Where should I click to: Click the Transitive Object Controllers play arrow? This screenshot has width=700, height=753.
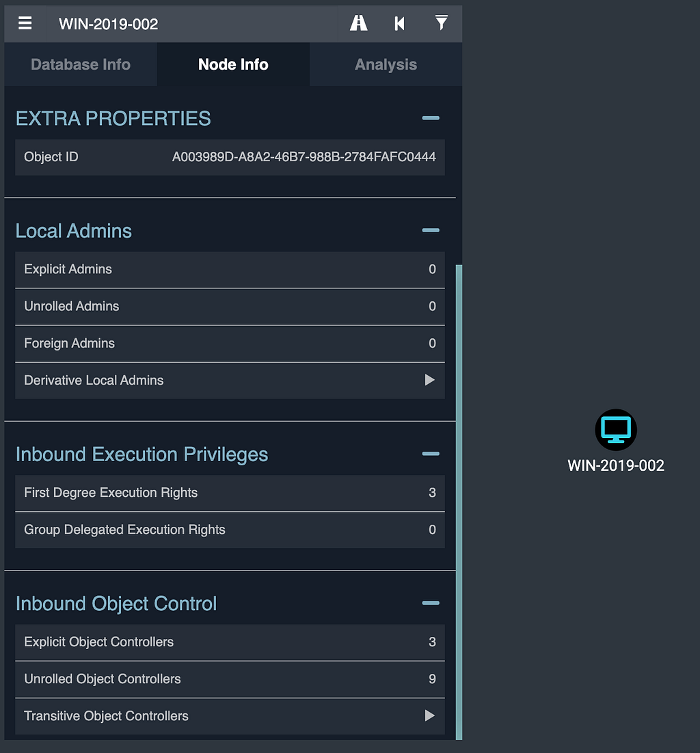(429, 716)
